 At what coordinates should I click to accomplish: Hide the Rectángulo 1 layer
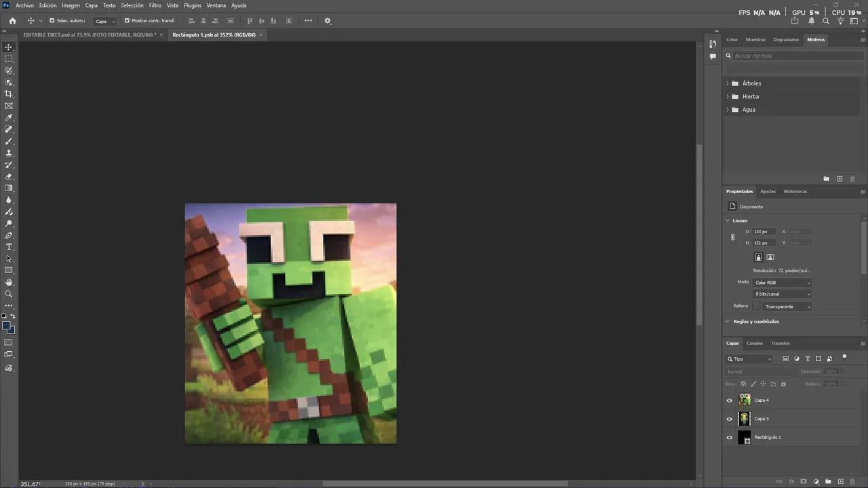[x=730, y=438]
